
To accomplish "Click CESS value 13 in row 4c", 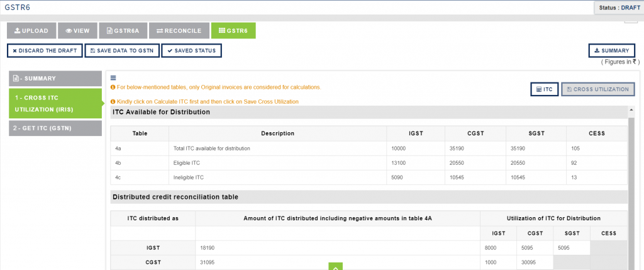I will coord(574,177).
